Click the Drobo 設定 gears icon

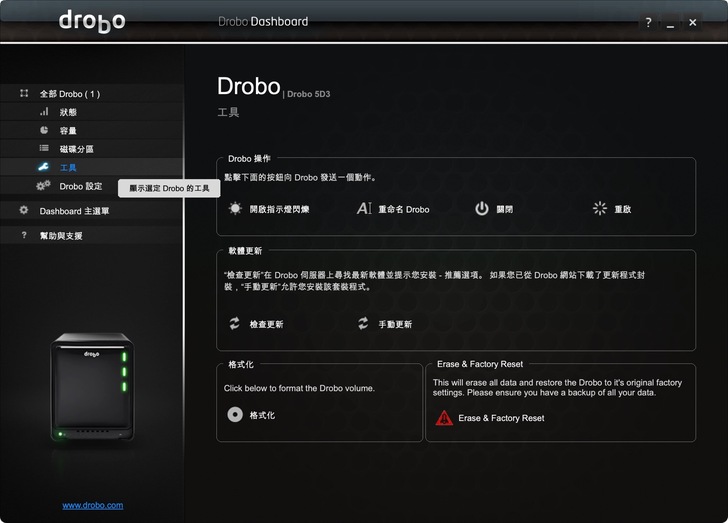(x=43, y=185)
